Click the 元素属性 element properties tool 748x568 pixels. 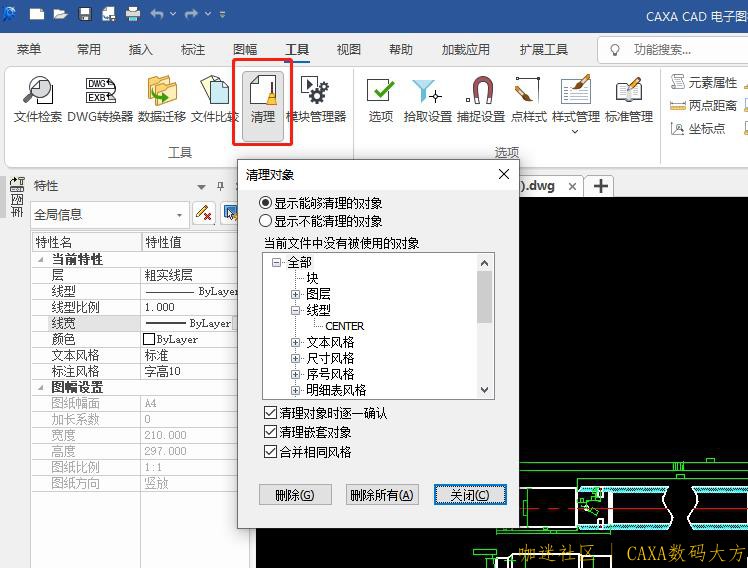click(x=704, y=83)
